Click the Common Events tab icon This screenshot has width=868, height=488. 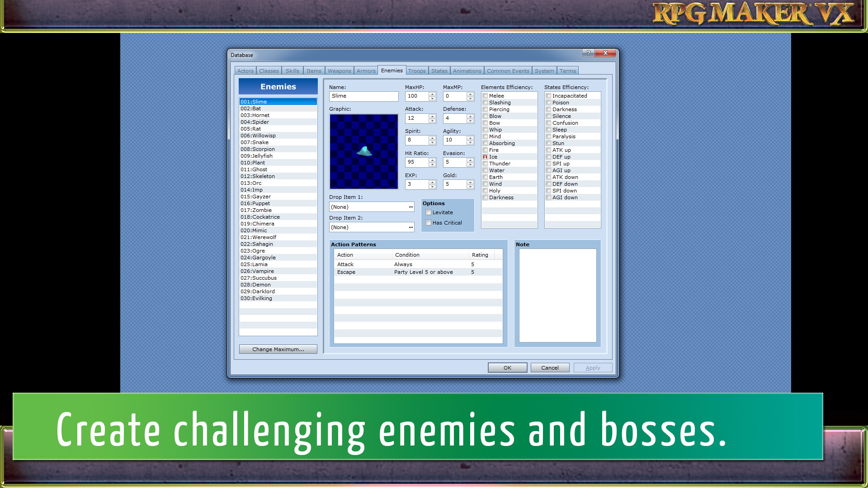point(507,70)
